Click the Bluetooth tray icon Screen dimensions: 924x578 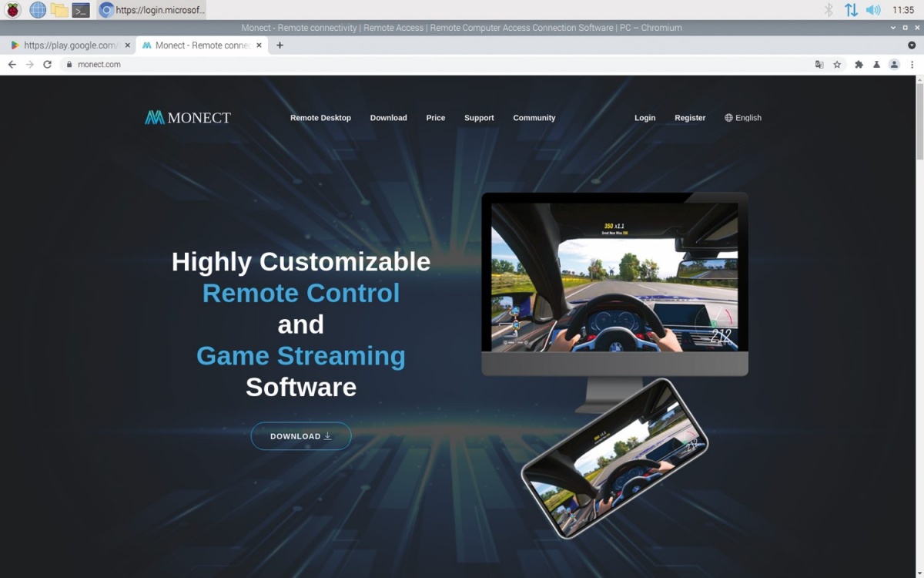(829, 10)
